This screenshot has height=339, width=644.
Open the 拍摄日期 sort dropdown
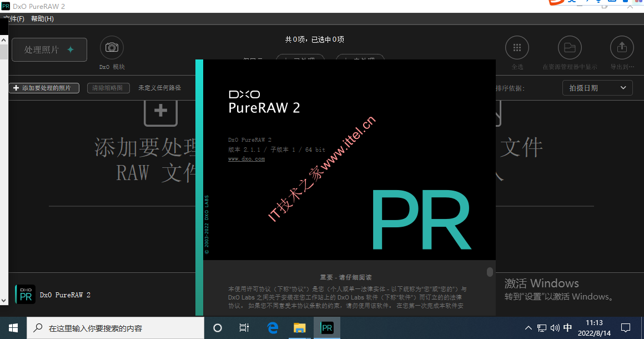[597, 88]
